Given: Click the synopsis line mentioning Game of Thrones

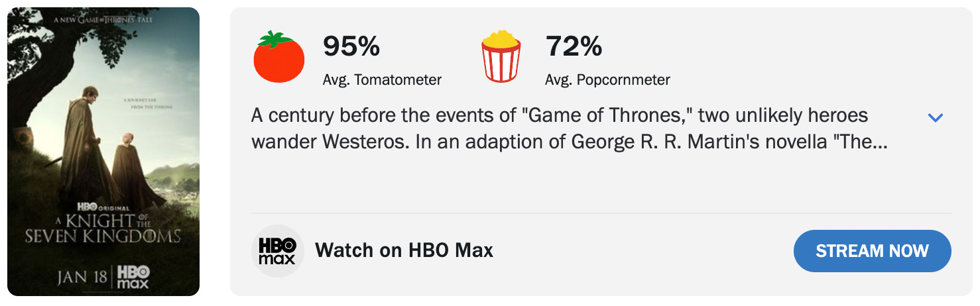Looking at the screenshot, I should [x=559, y=115].
